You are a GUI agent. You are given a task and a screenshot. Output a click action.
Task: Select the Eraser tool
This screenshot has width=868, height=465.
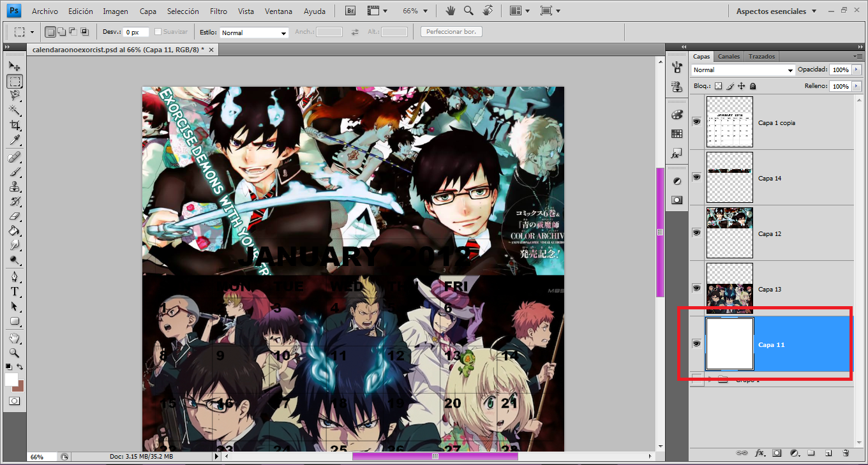point(14,216)
